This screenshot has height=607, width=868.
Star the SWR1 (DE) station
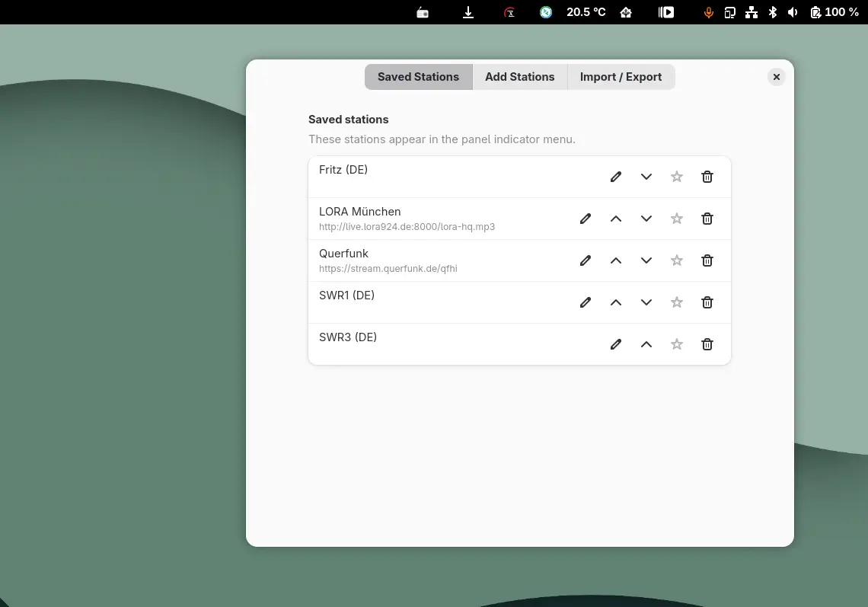click(x=677, y=302)
